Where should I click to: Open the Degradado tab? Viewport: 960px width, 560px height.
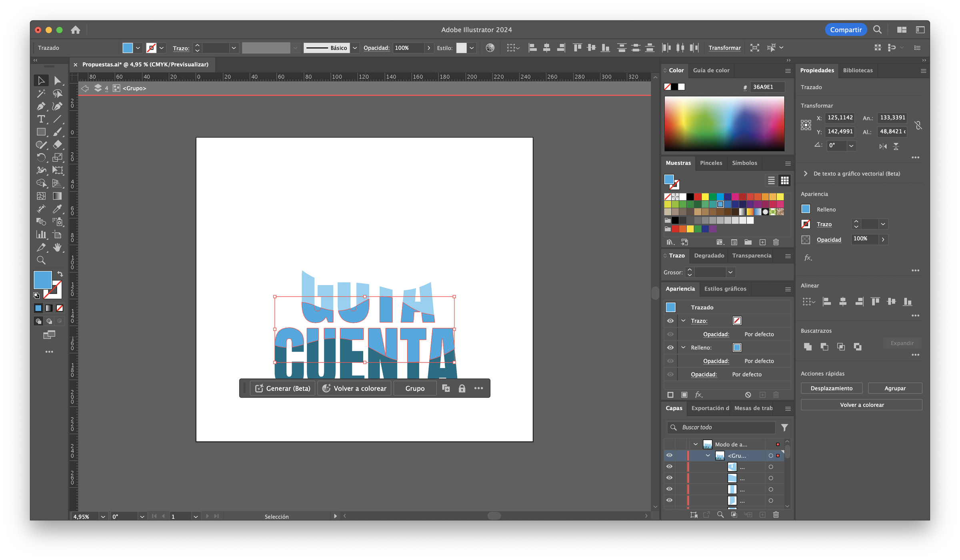(709, 255)
